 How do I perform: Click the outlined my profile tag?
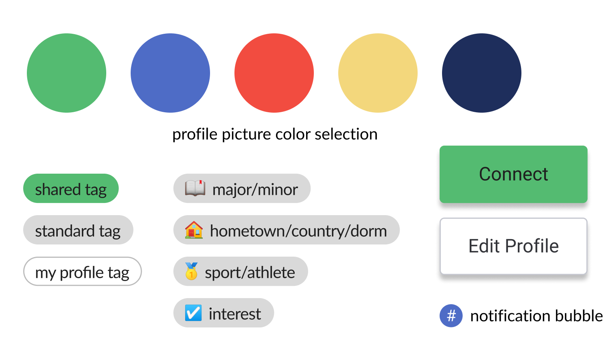pyautogui.click(x=82, y=272)
